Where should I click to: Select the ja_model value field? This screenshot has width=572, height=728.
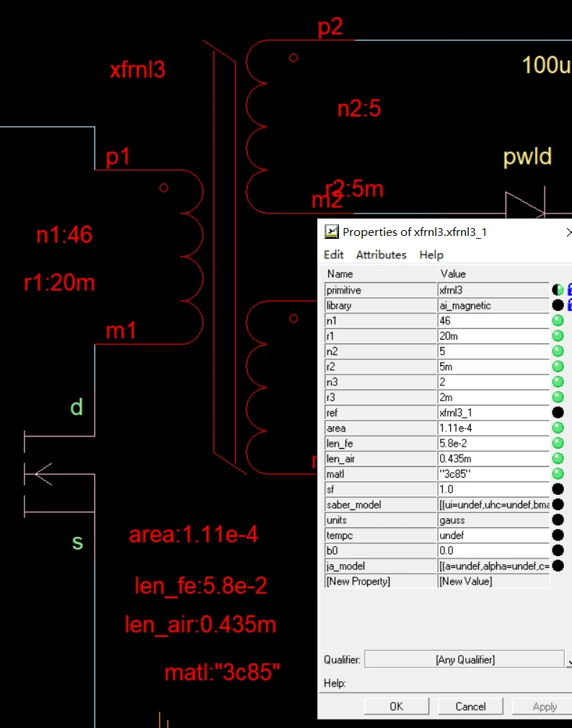click(x=493, y=566)
